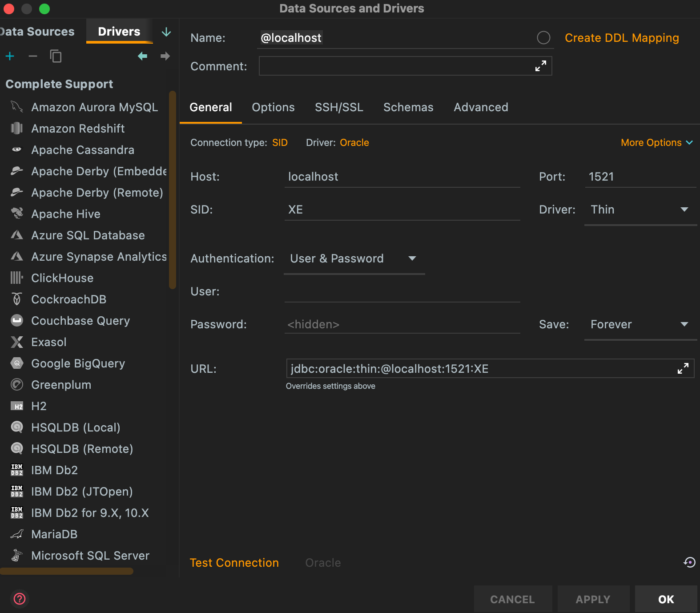
Task: Click the ClickHouse icon
Action: click(17, 278)
